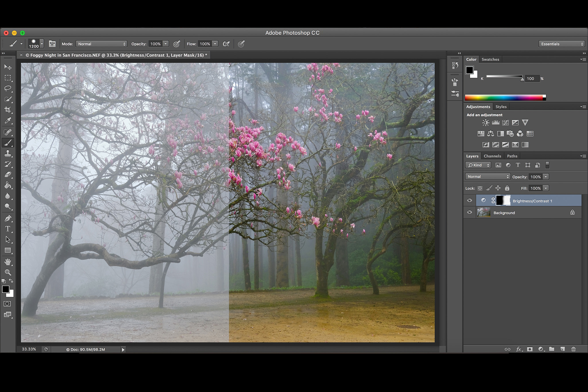Select the Hand tool

8,262
